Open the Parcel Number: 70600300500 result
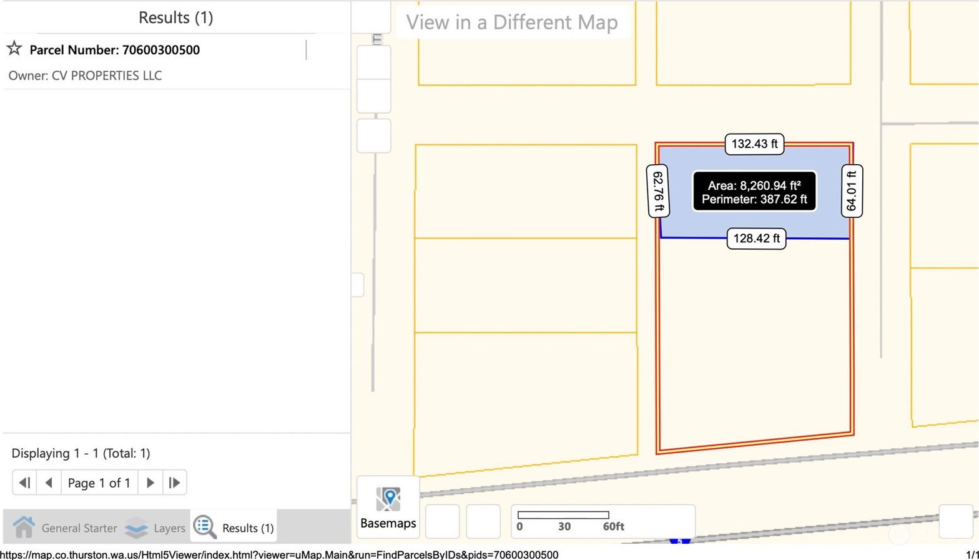This screenshot has height=560, width=979. (115, 50)
